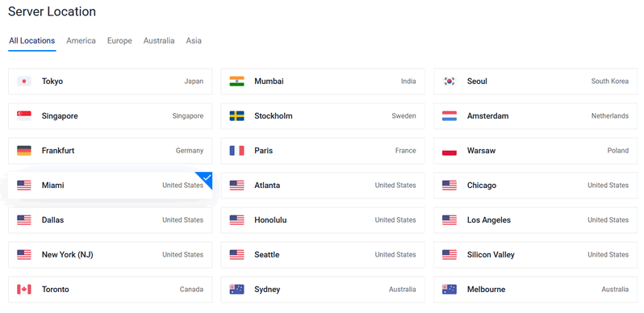Select the Singapore server location
The width and height of the screenshot is (644, 313).
tap(110, 116)
